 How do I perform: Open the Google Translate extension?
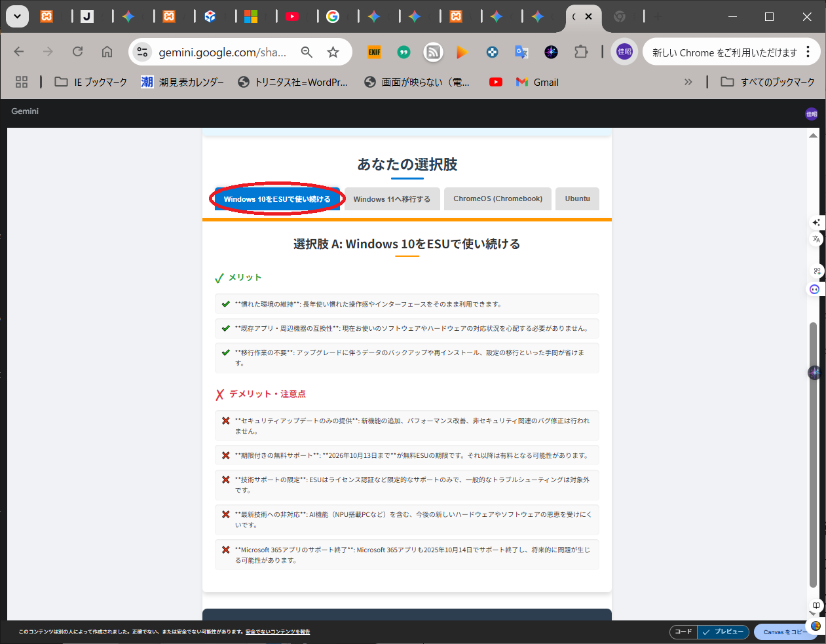pos(521,52)
